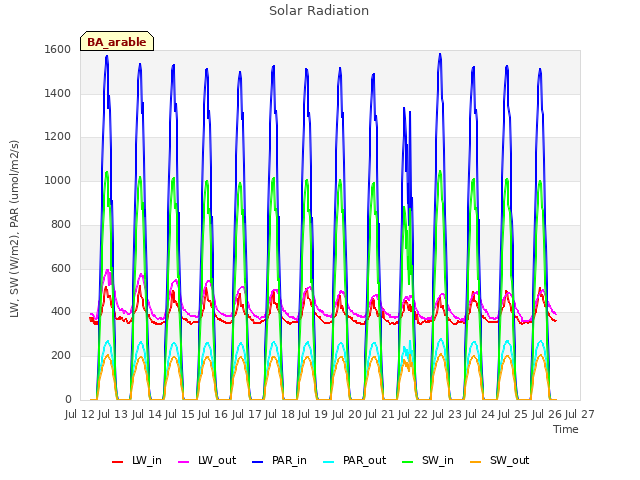Click the 0 y-axis tick label

[68, 400]
